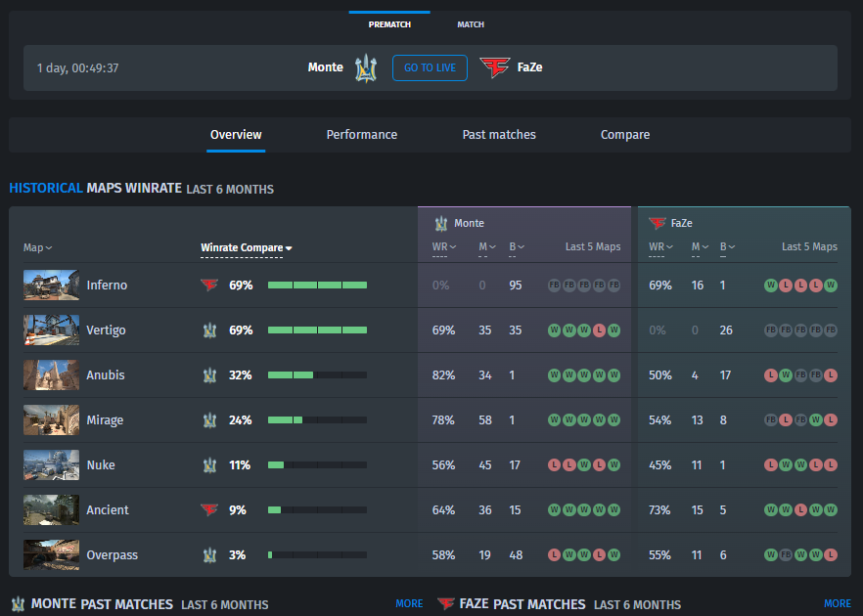
Task: Click the GO TO LIVE button
Action: coord(430,67)
